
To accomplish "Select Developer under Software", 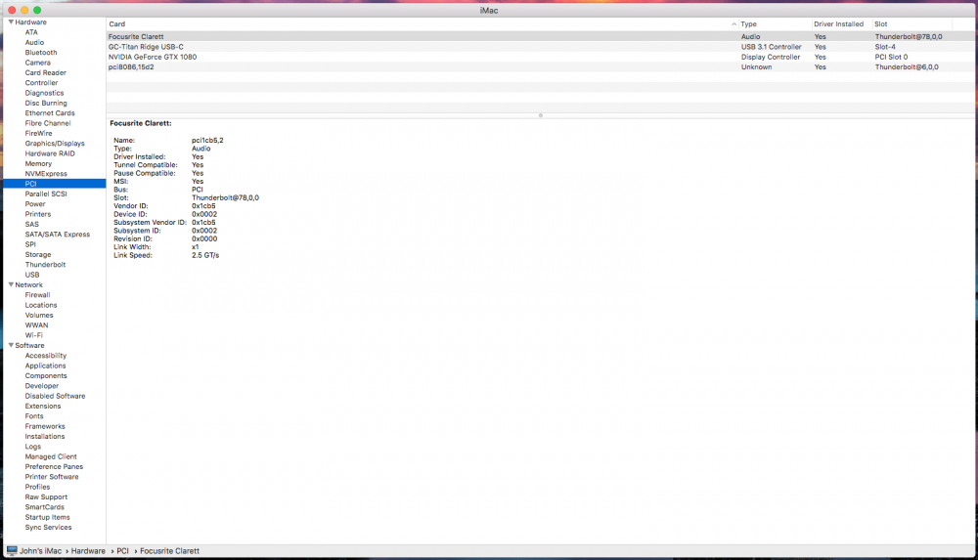I will pyautogui.click(x=41, y=386).
